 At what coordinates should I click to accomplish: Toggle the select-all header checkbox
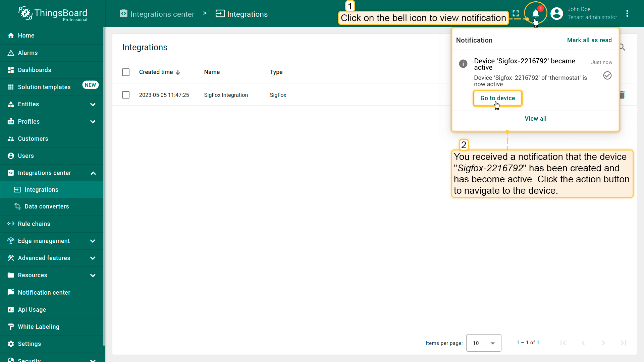(126, 72)
